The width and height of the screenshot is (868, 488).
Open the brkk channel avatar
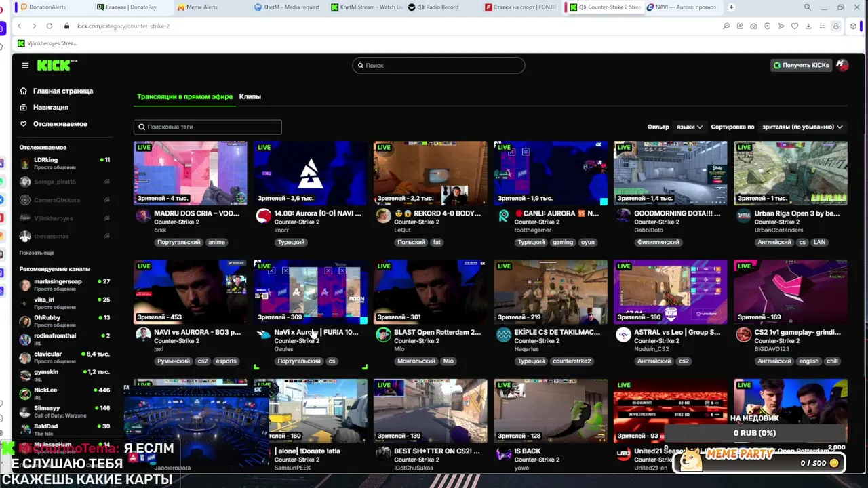click(143, 216)
